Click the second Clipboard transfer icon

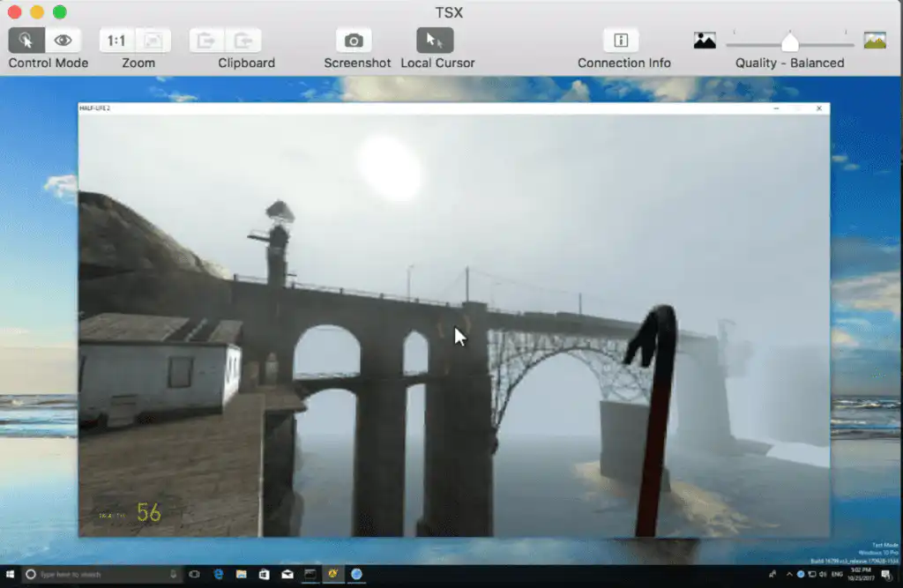pos(243,41)
